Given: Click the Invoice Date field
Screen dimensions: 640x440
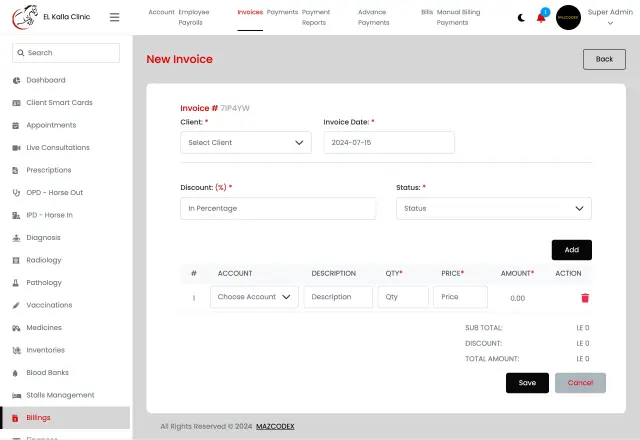Looking at the screenshot, I should 389,142.
